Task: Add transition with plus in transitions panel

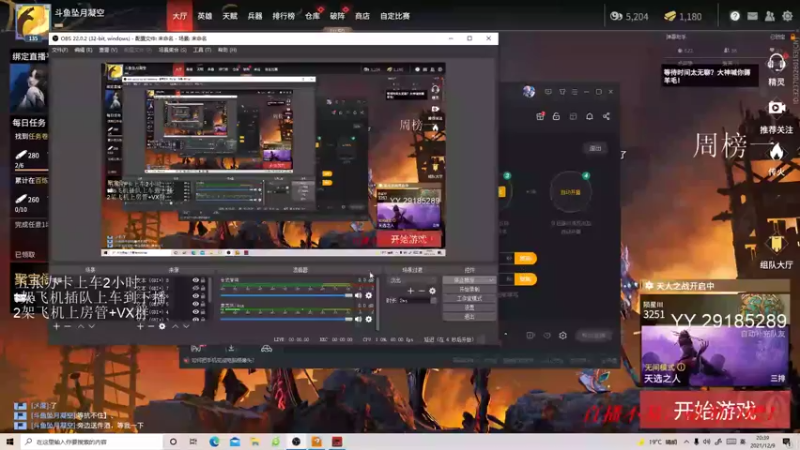Action: 411,291
